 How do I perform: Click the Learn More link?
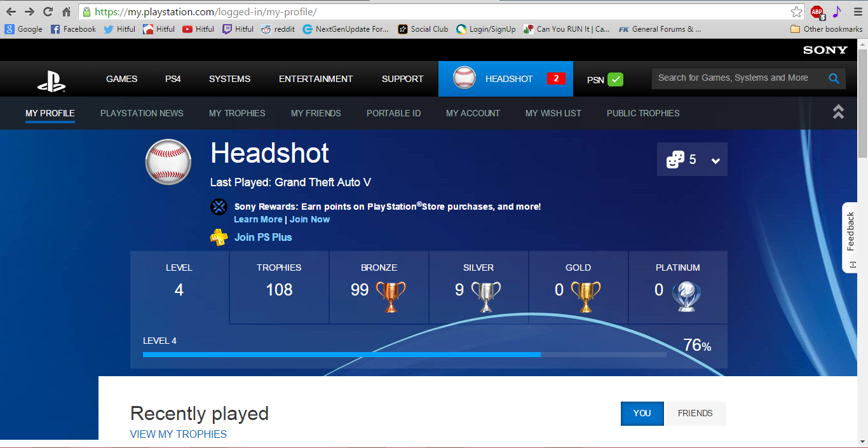(x=258, y=219)
